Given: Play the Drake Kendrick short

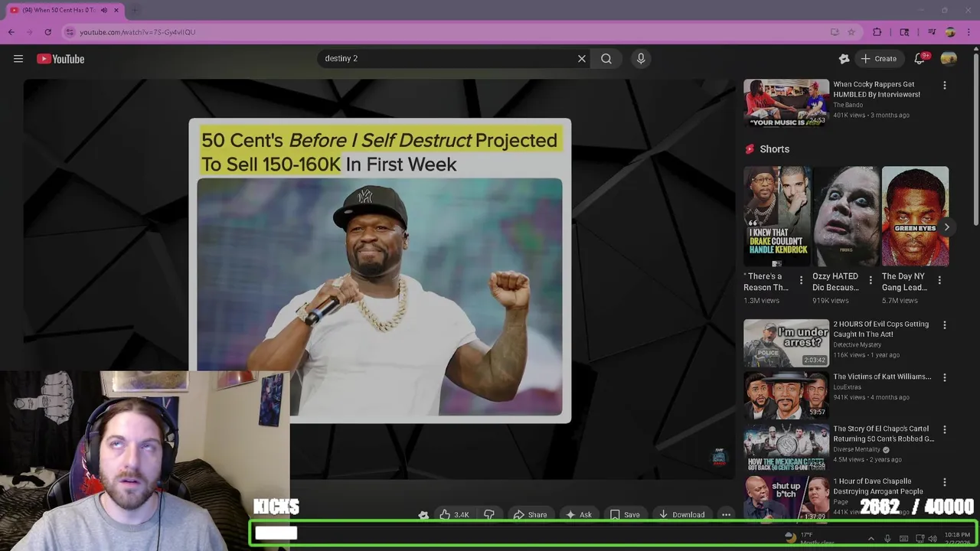Looking at the screenshot, I should coord(777,217).
